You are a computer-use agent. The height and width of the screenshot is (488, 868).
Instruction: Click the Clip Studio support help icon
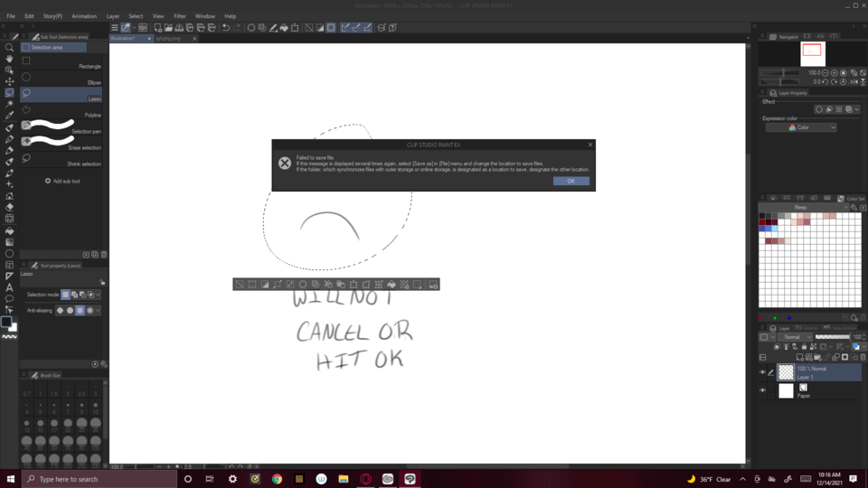[x=392, y=28]
